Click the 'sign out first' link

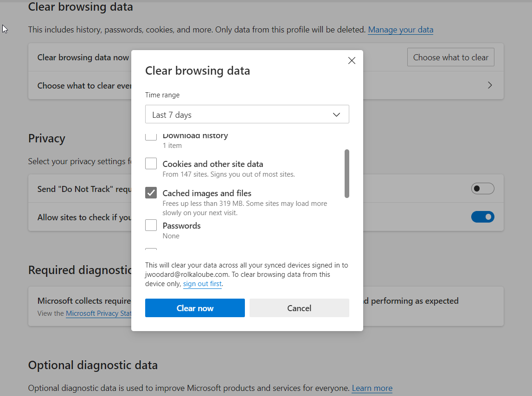click(202, 283)
